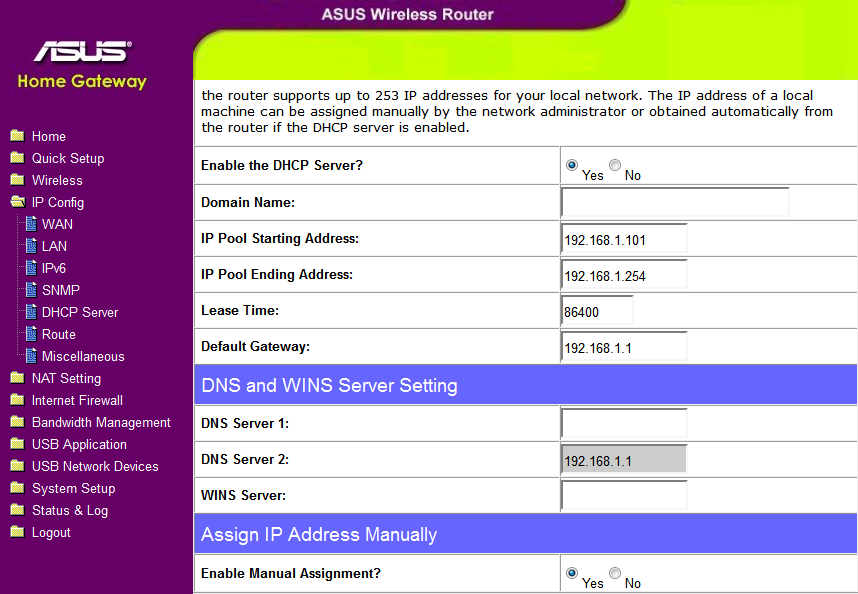
Task: Expand the System Setup section
Action: point(73,488)
